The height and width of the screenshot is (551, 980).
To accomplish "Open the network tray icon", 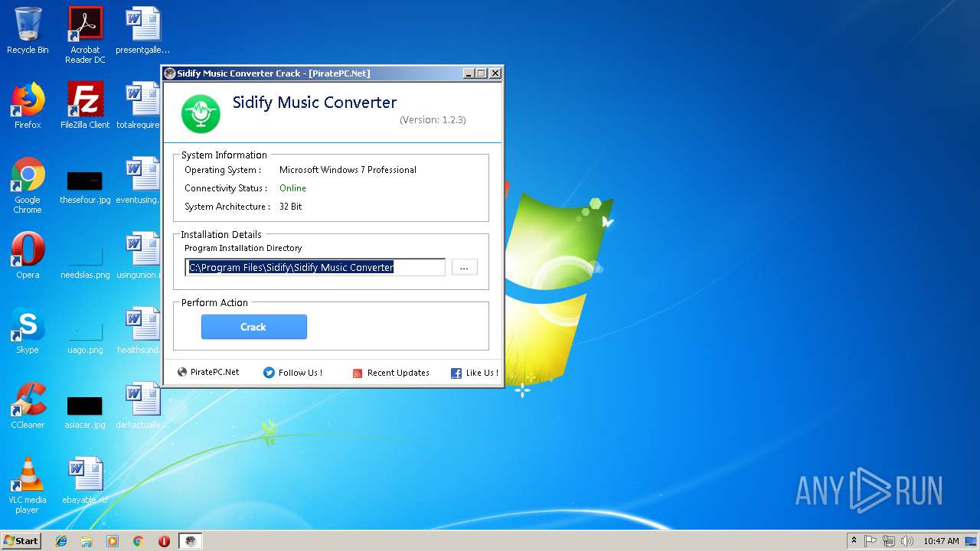I will click(889, 541).
